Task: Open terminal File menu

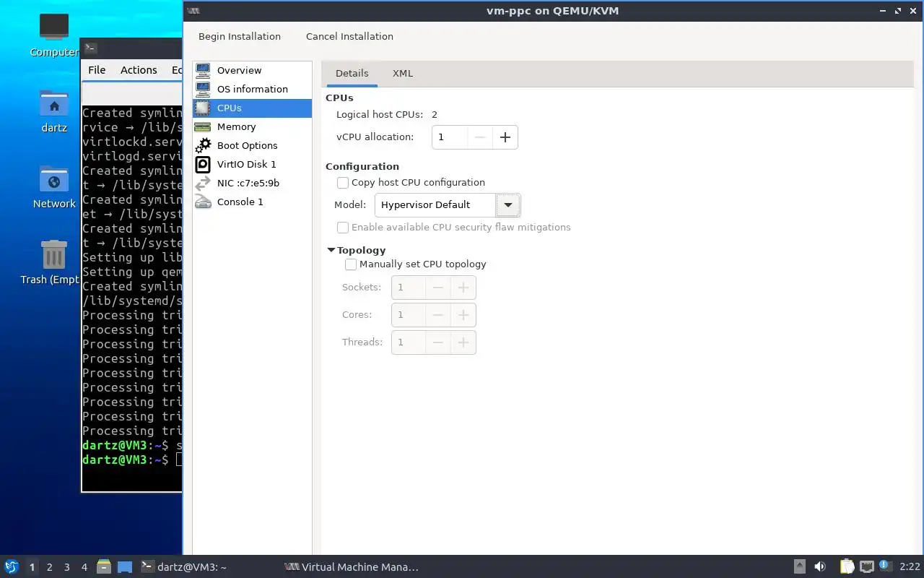Action: tap(97, 70)
